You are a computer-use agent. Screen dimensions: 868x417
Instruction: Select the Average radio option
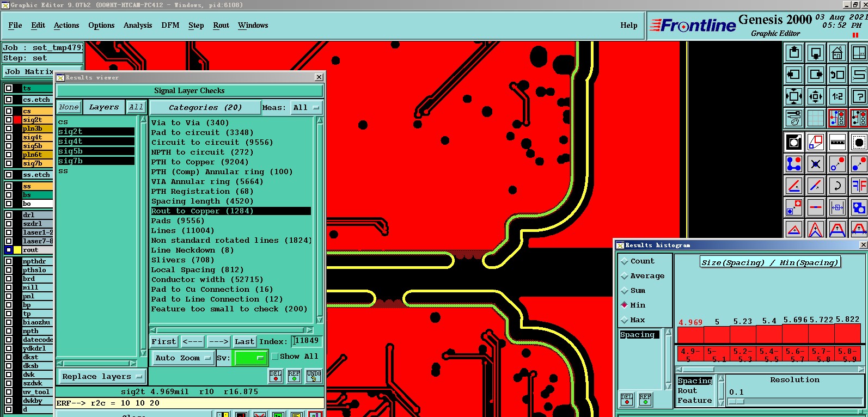625,276
